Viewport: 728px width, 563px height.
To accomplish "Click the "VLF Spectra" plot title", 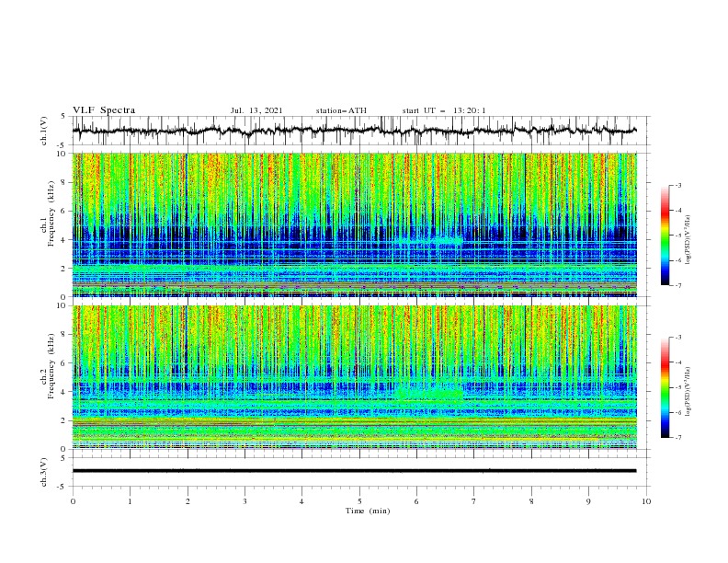I will tap(104, 110).
